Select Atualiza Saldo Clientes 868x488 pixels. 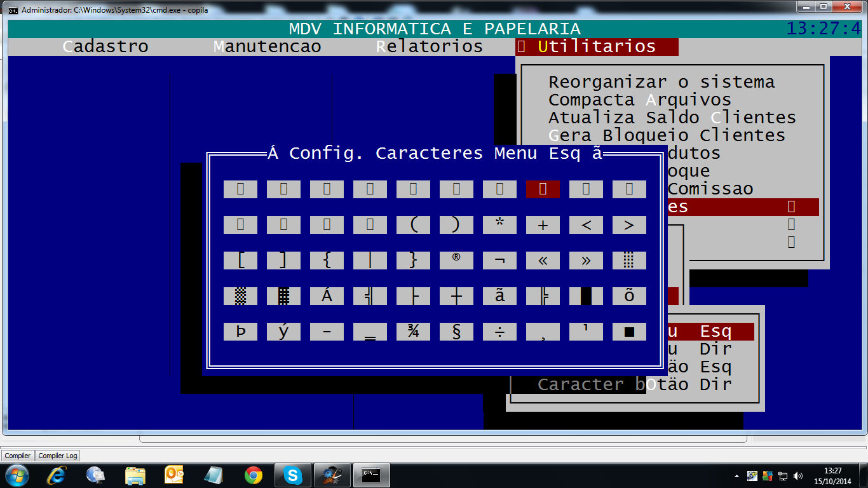(672, 118)
